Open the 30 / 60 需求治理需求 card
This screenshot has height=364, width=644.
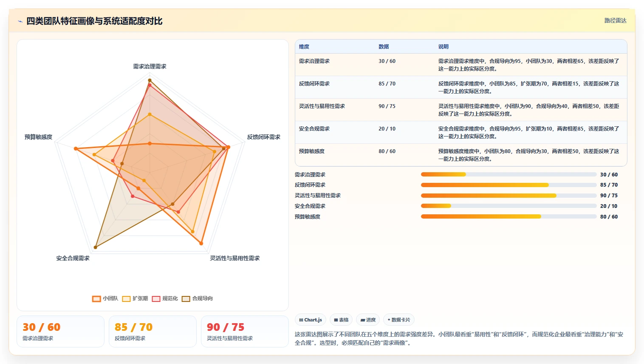point(60,331)
